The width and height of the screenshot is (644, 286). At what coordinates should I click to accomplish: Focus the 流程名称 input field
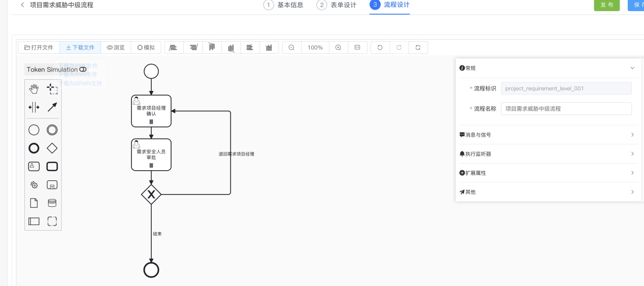click(566, 109)
